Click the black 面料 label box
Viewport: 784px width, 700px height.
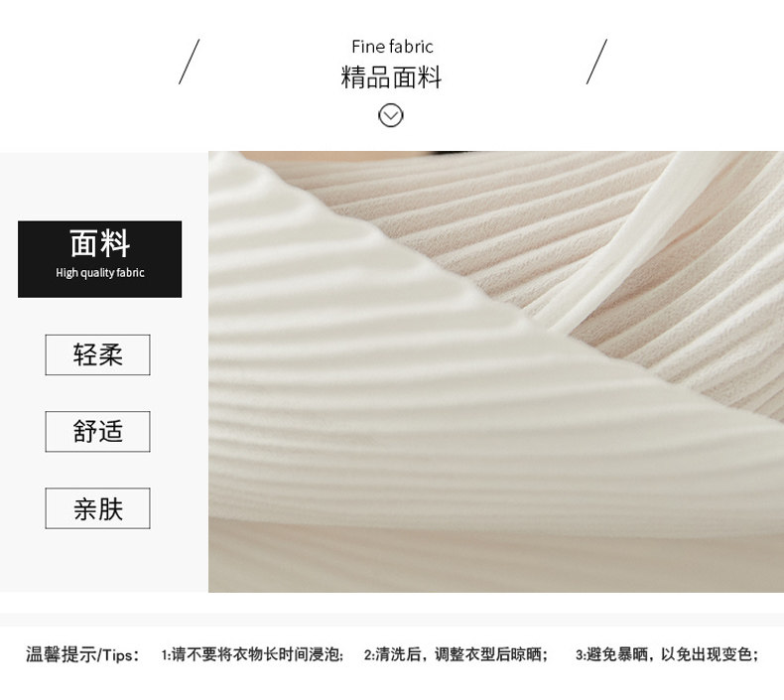pyautogui.click(x=99, y=259)
